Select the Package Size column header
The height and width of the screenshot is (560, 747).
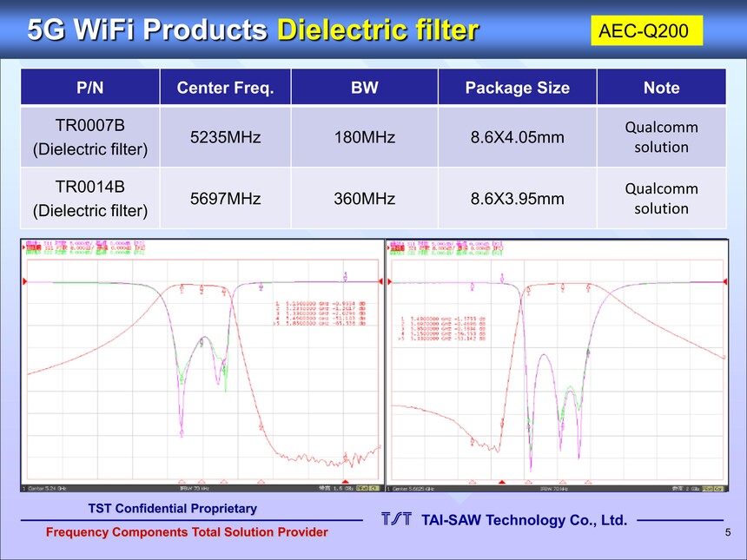coord(517,88)
